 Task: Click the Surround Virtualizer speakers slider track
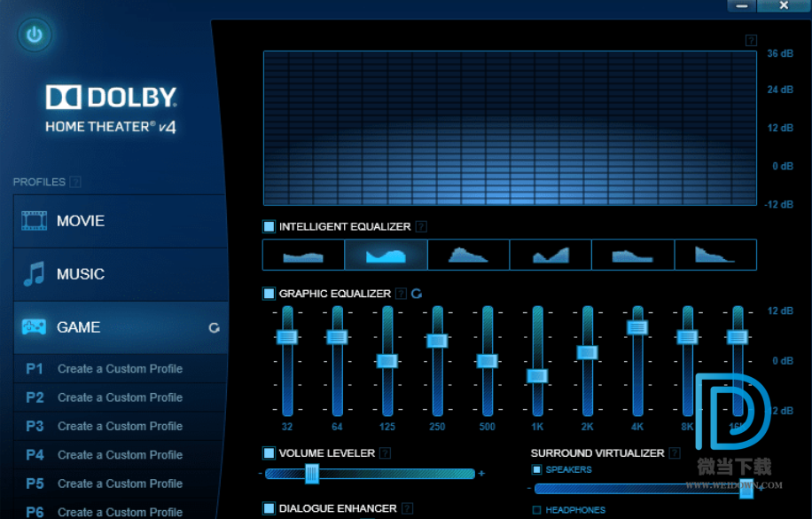pyautogui.click(x=644, y=489)
